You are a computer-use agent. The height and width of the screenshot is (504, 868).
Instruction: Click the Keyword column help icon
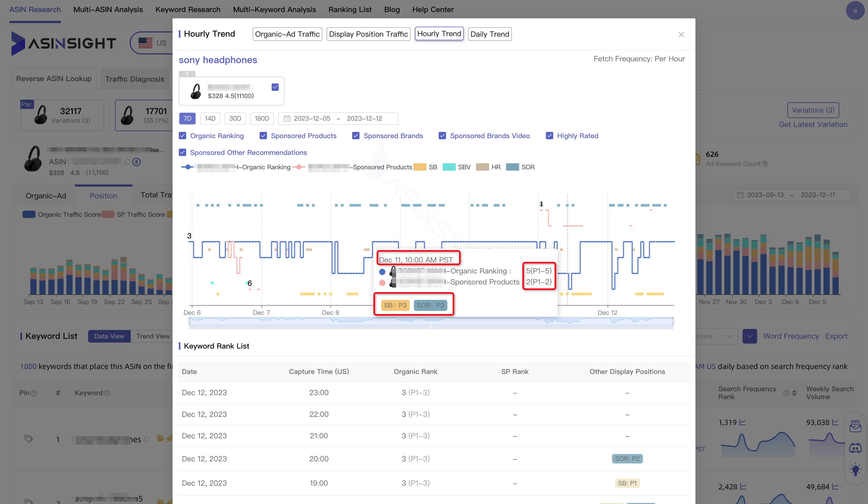[107, 393]
